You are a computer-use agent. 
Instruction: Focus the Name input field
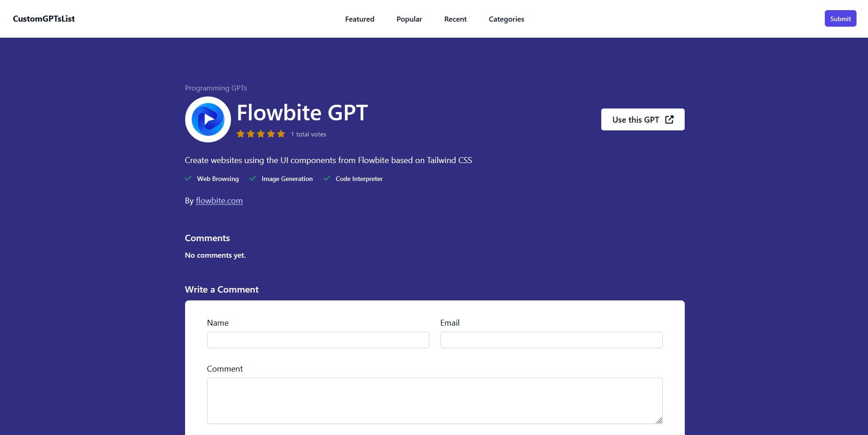[318, 340]
